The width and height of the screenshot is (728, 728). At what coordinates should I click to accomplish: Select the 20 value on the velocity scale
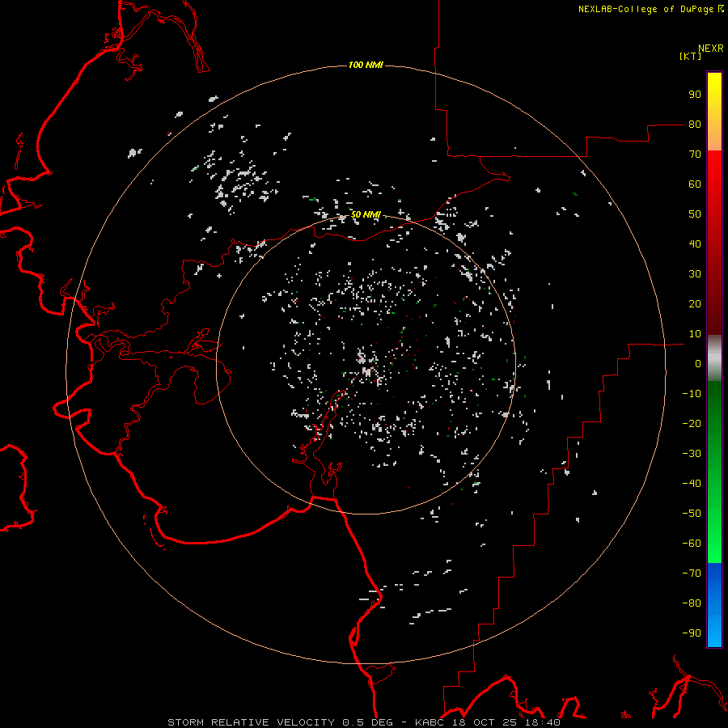click(695, 304)
